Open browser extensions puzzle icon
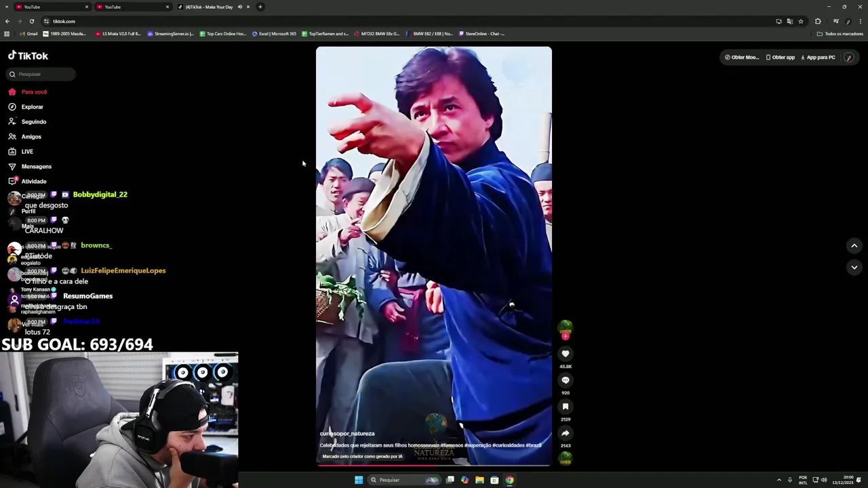868x488 pixels. 818,21
